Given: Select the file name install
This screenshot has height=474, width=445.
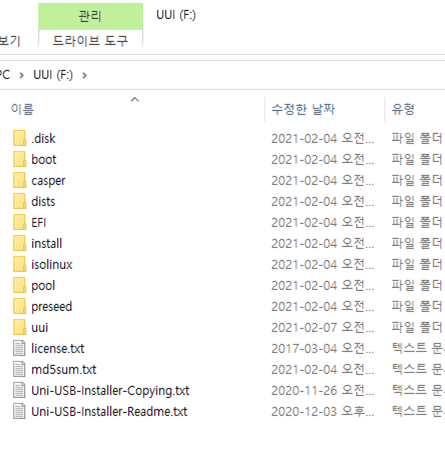Looking at the screenshot, I should tap(47, 243).
